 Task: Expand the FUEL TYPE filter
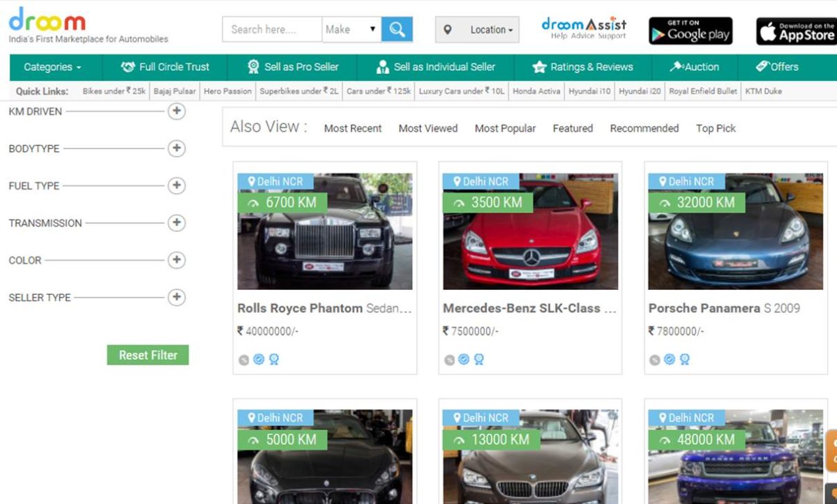click(176, 185)
